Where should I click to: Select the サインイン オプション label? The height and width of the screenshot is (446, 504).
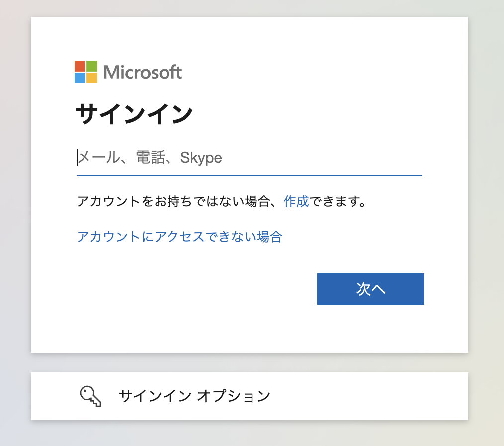194,396
